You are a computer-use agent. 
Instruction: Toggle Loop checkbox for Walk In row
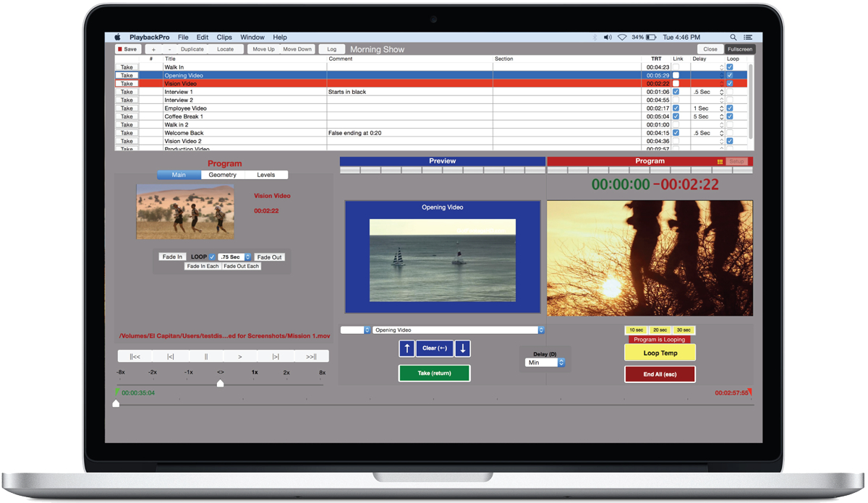pos(730,67)
